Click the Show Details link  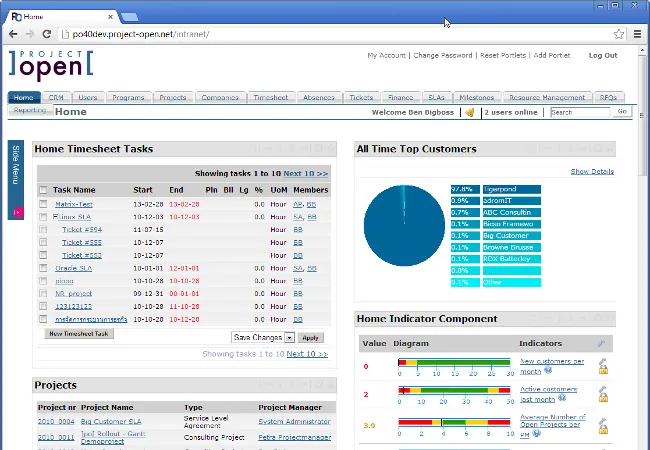pyautogui.click(x=592, y=172)
